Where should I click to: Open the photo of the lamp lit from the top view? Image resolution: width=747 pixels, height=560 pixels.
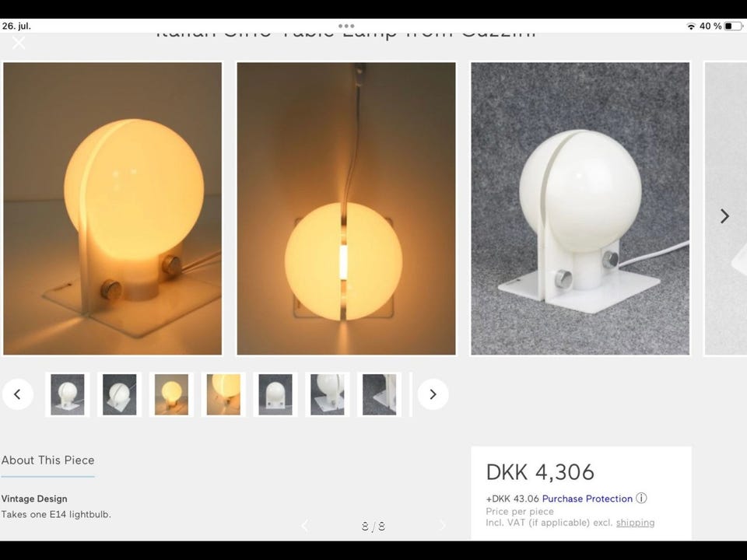coord(346,208)
